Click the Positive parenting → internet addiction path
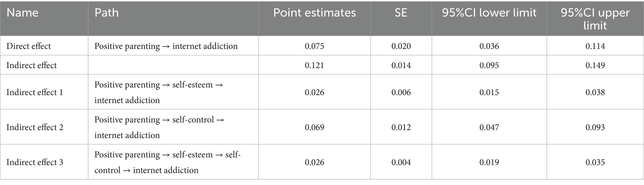Image resolution: width=644 pixels, height=185 pixels. click(166, 46)
